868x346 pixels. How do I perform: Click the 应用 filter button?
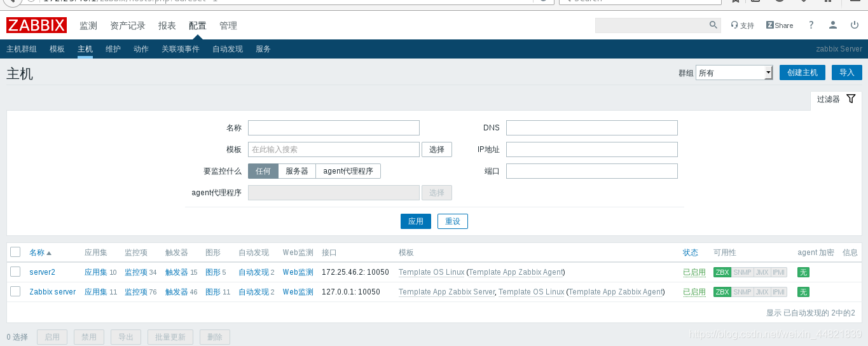point(416,221)
